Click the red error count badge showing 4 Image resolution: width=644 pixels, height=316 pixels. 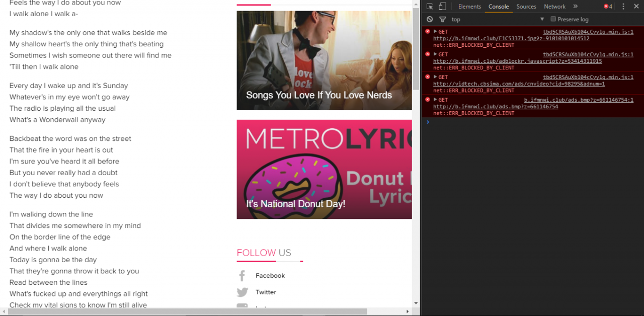click(608, 7)
